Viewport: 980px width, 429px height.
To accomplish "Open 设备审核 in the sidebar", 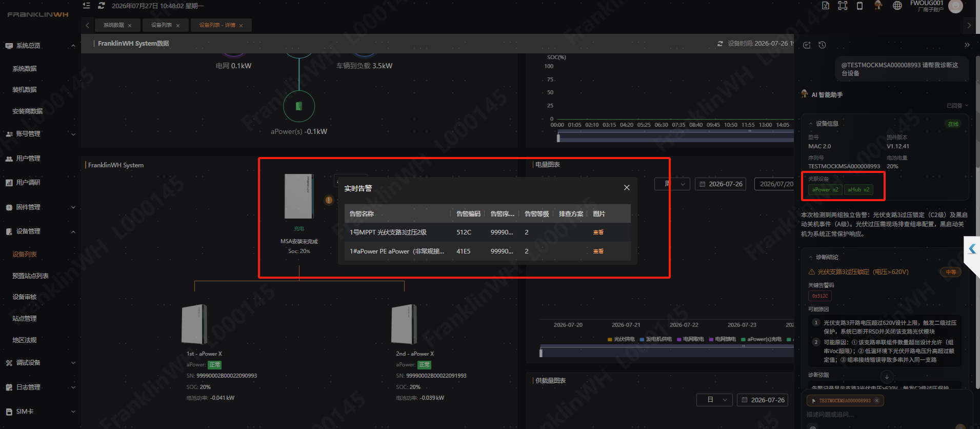I will [25, 297].
